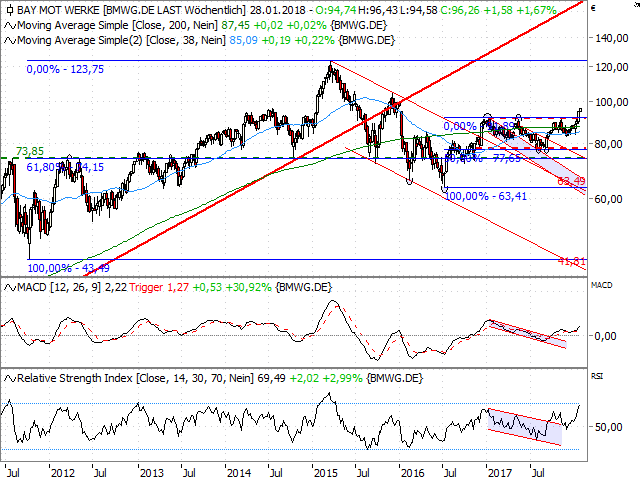
Task: Click the Fibonacci label 100,00% - 63,41
Action: pyautogui.click(x=486, y=196)
